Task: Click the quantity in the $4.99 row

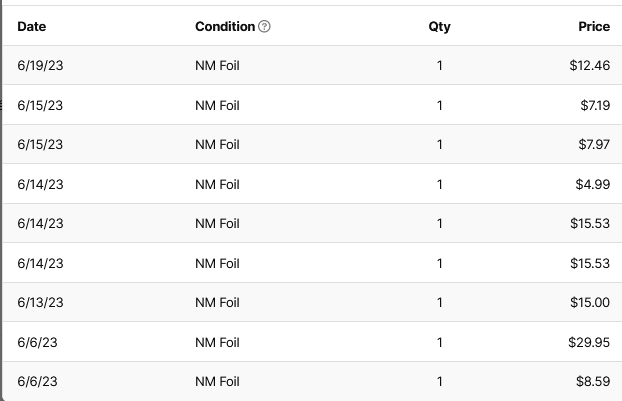Action: click(439, 184)
